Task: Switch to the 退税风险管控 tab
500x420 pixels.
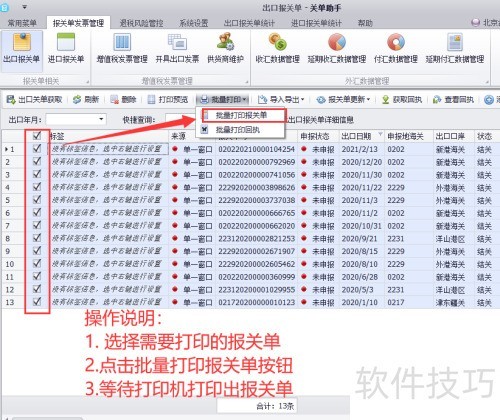Action: click(x=141, y=23)
